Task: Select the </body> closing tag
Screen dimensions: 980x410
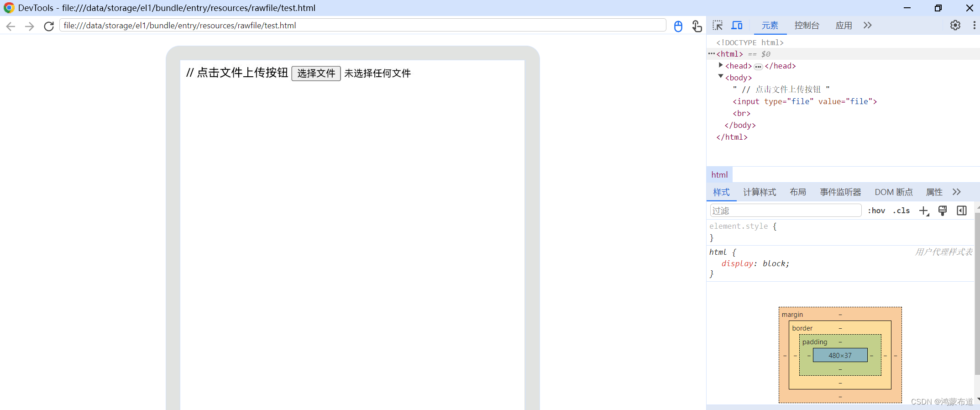Action: click(740, 125)
